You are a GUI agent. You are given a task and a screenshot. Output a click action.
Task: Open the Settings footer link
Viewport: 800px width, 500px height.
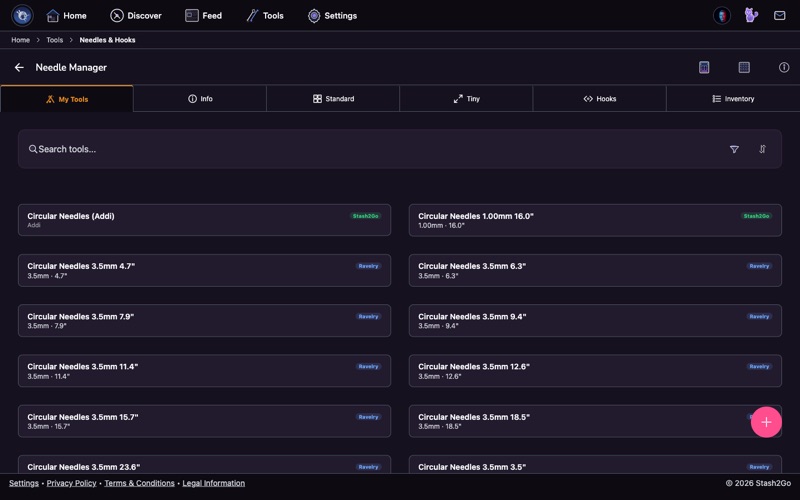[x=23, y=483]
